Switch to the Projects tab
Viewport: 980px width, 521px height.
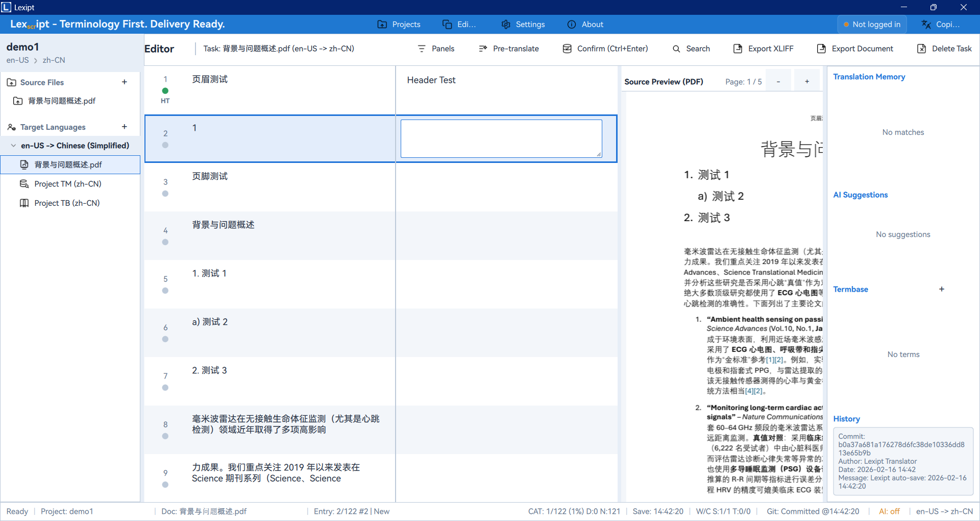point(399,24)
